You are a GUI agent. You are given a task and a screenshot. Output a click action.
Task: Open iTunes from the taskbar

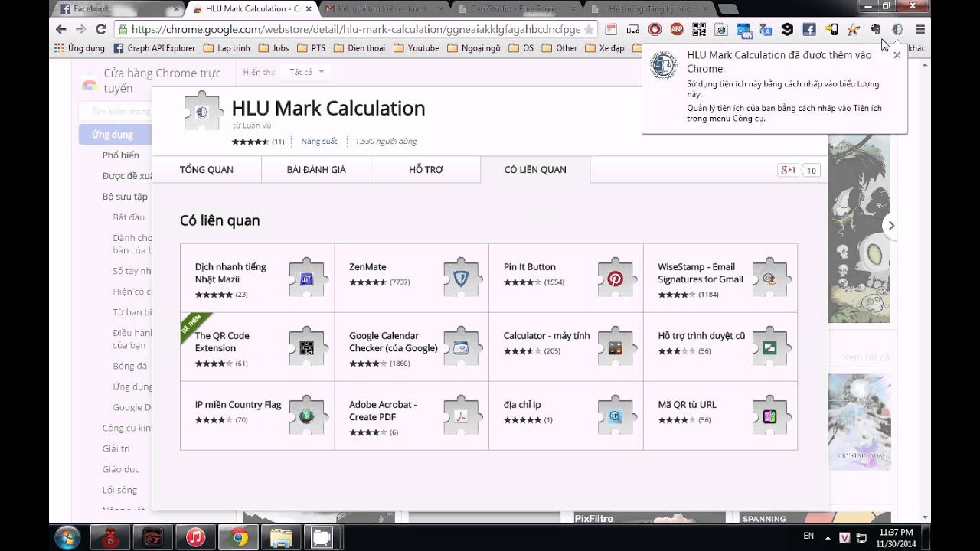pyautogui.click(x=196, y=537)
